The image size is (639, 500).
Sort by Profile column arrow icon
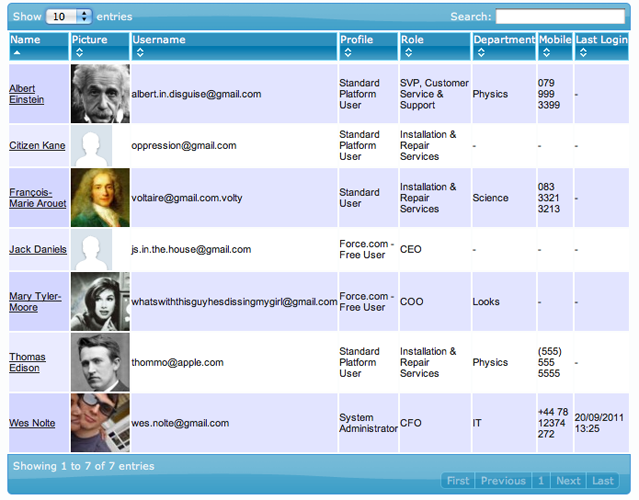point(345,53)
